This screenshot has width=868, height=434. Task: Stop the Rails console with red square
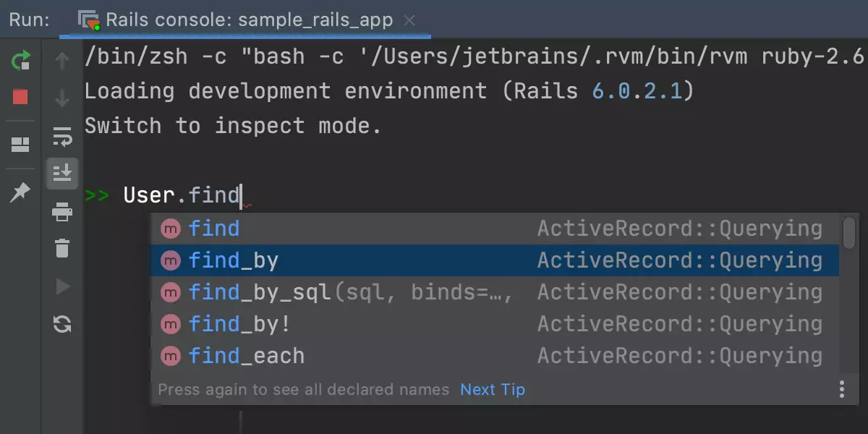tap(20, 96)
